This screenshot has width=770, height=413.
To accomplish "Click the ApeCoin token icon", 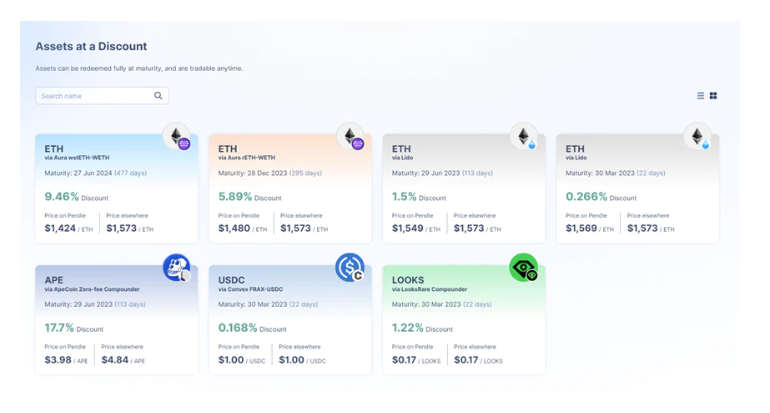I will tap(177, 268).
